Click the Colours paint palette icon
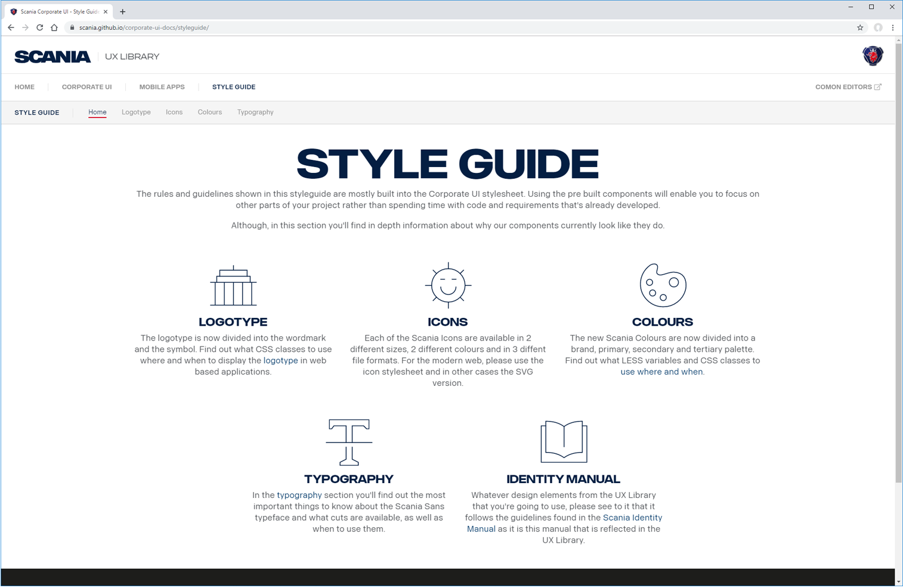The height and width of the screenshot is (588, 903). 663,285
